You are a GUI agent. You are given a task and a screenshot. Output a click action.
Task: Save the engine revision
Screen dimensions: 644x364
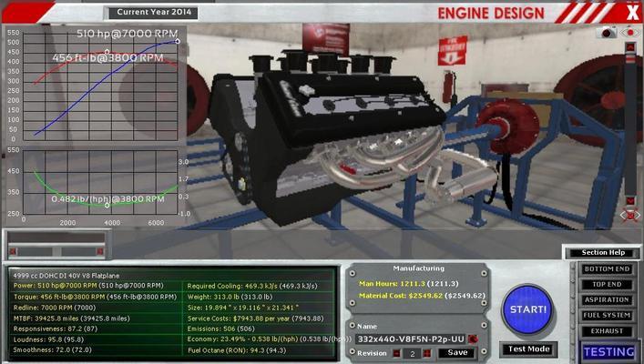pos(458,353)
